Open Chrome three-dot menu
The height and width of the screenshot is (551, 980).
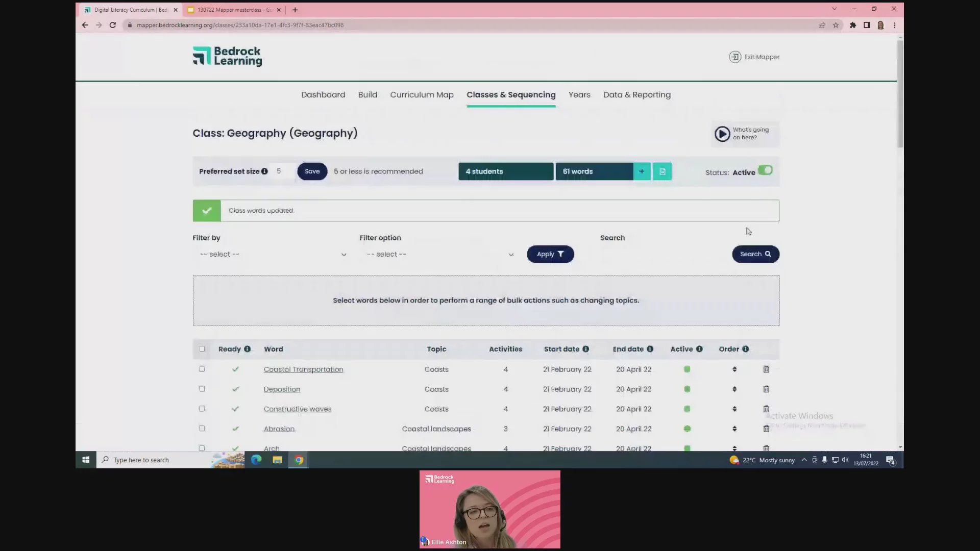(x=894, y=25)
